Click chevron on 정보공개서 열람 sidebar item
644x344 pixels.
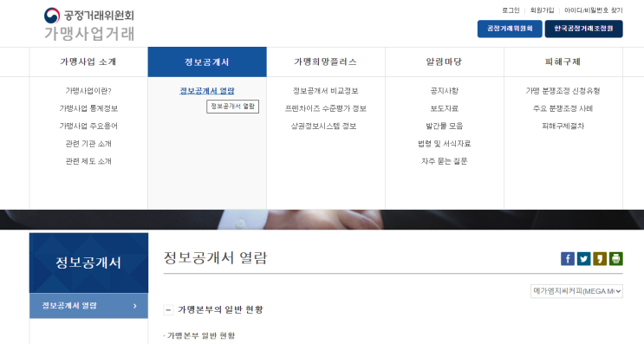(135, 306)
